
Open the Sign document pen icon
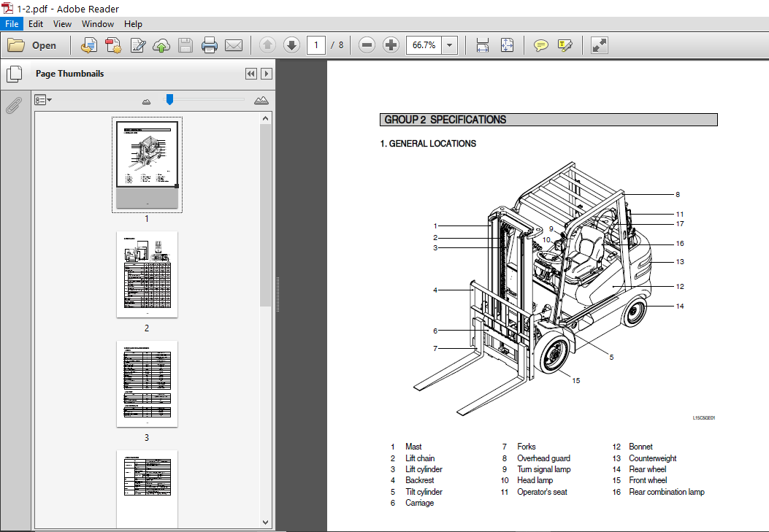[138, 45]
